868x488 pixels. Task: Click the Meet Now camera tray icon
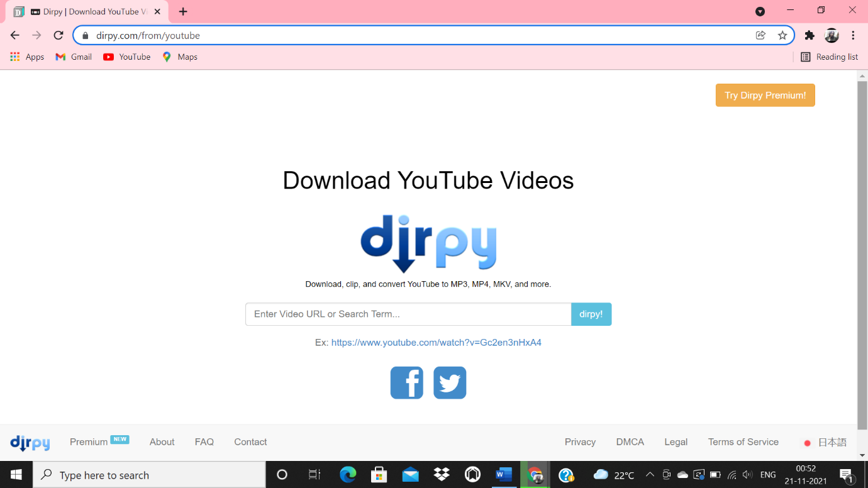point(667,475)
